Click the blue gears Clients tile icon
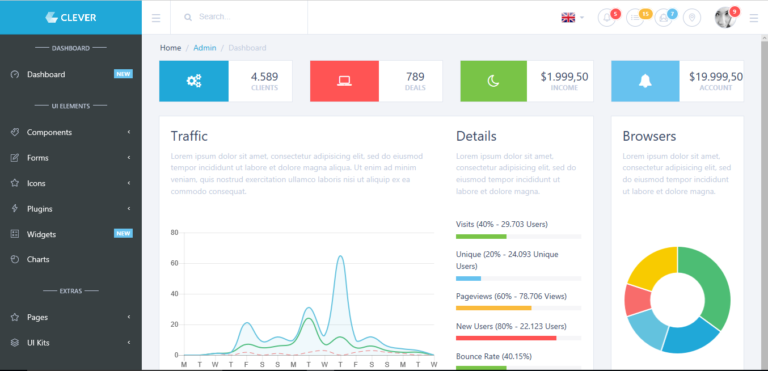The image size is (768, 371). (194, 81)
